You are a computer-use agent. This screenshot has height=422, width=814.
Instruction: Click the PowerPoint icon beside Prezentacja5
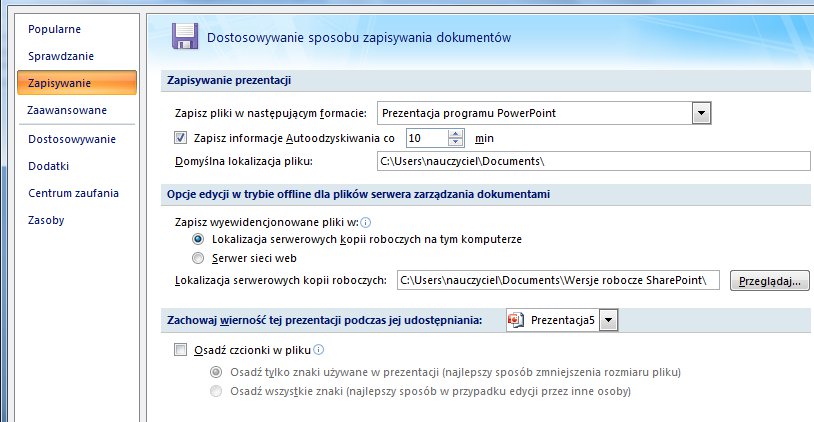(x=515, y=320)
